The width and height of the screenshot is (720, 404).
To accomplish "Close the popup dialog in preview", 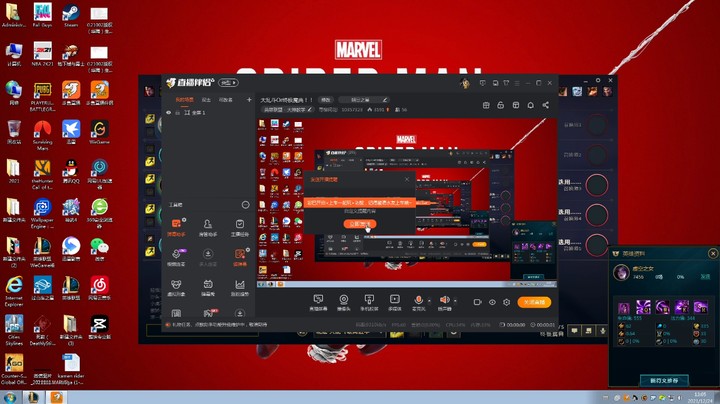I will click(407, 180).
